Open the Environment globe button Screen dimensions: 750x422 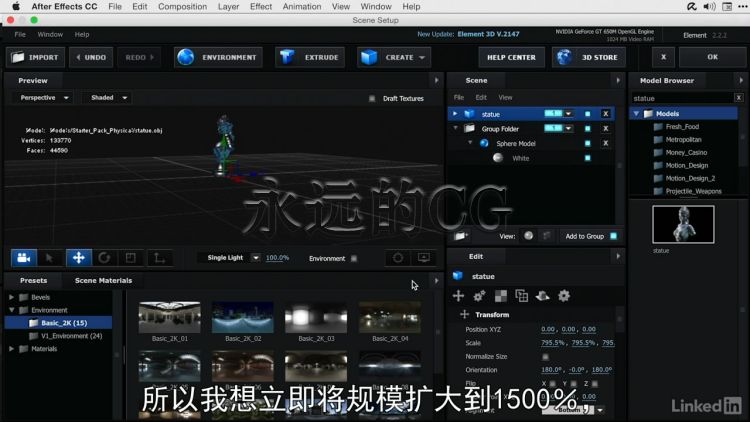(x=219, y=57)
